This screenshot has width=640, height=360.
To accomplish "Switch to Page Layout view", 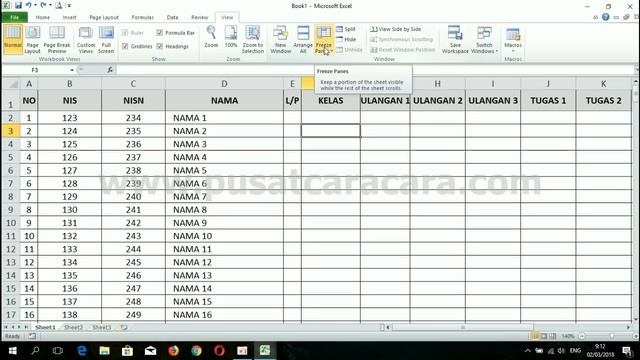I will click(x=32, y=39).
